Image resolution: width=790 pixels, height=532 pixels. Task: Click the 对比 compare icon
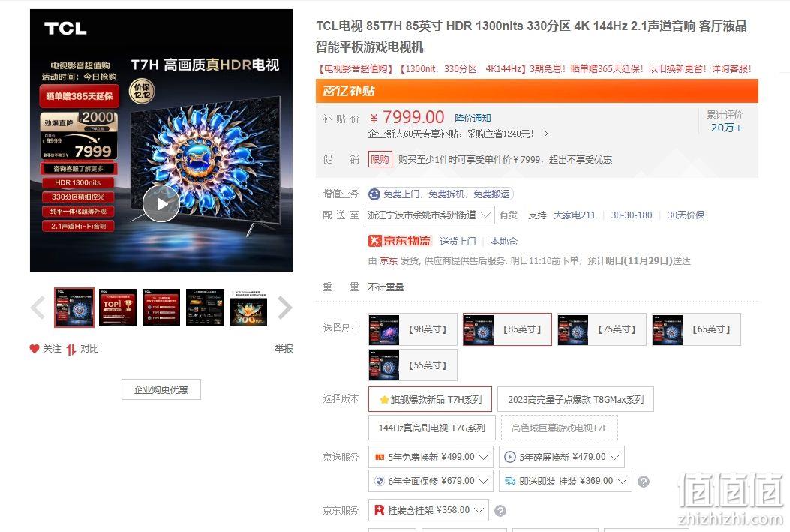tap(71, 349)
